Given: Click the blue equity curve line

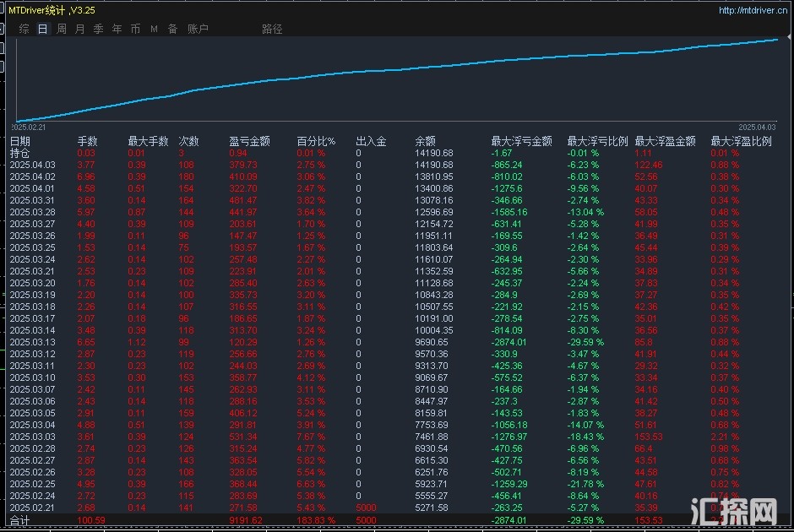Looking at the screenshot, I should [397, 70].
